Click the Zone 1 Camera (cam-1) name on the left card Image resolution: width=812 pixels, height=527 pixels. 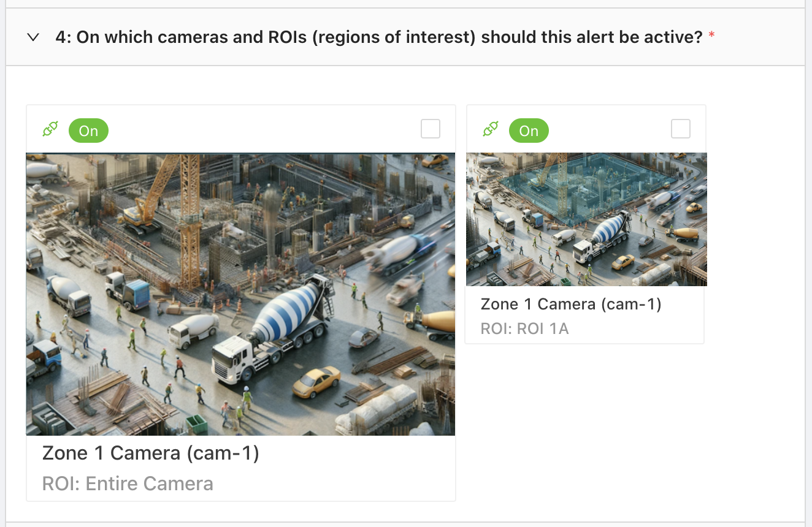[x=150, y=453]
